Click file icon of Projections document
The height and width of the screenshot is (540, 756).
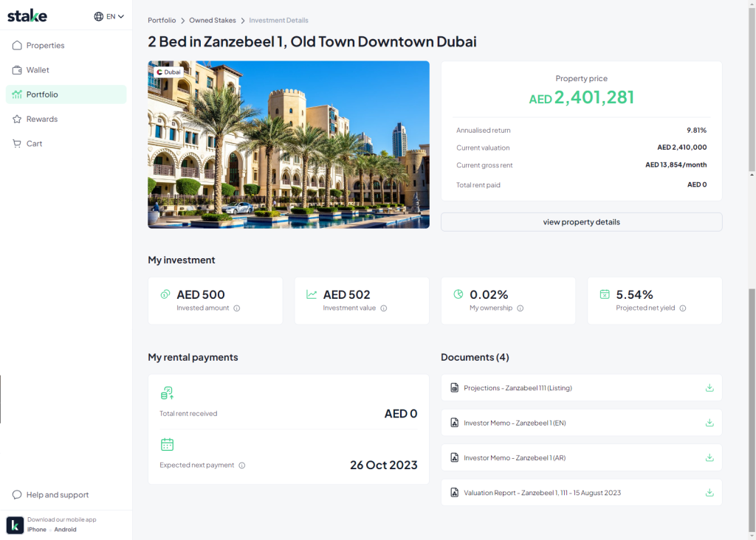pyautogui.click(x=454, y=388)
